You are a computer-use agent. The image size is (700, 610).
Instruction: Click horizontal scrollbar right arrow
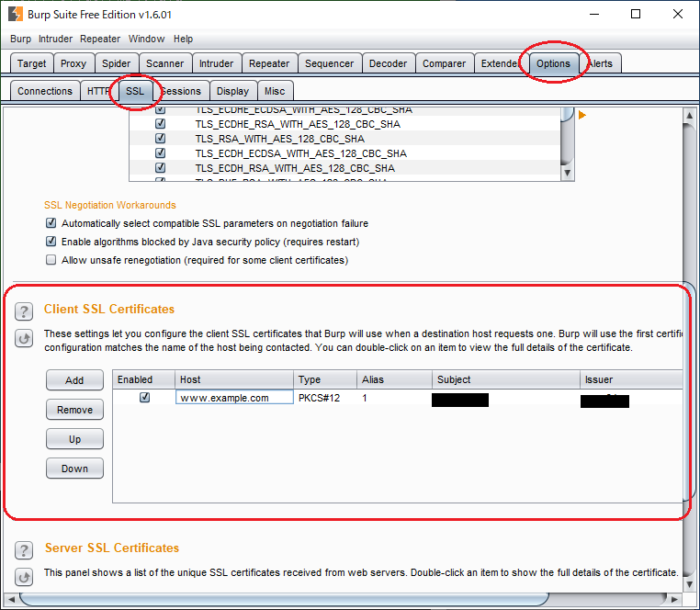click(x=674, y=599)
